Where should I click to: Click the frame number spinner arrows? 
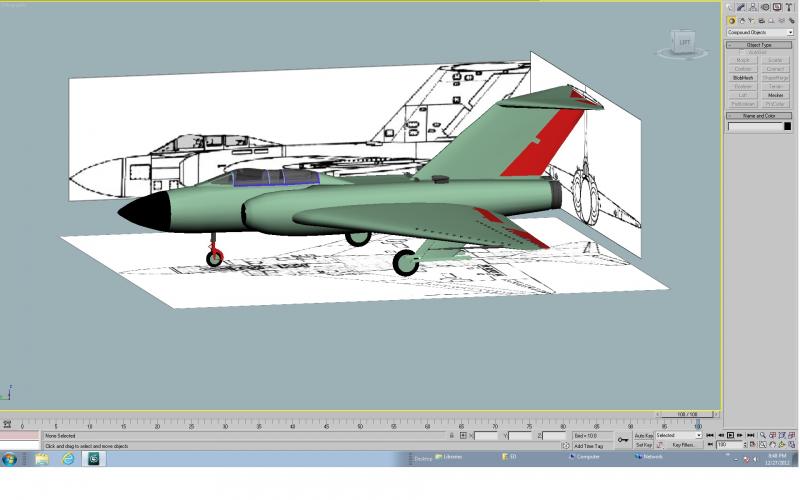point(745,445)
